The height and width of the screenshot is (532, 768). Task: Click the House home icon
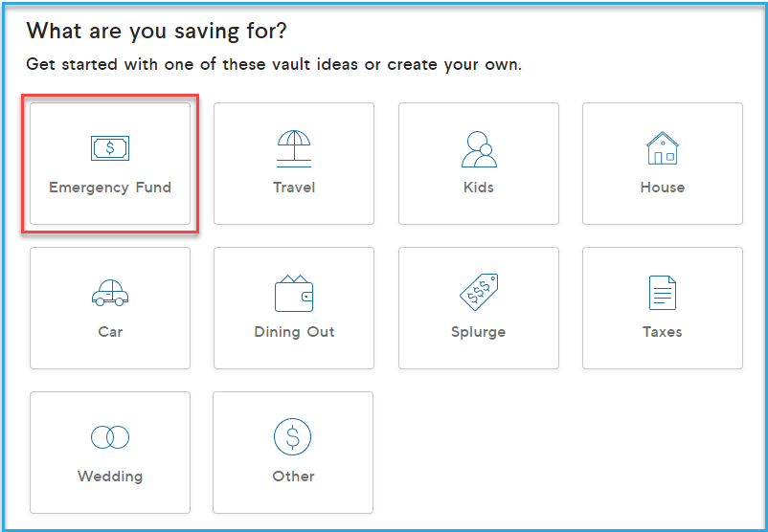(x=663, y=147)
